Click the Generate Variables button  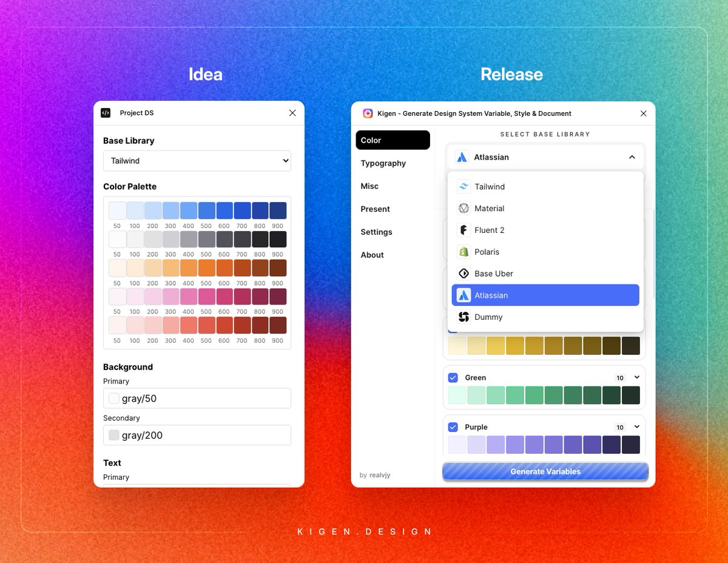(x=545, y=471)
